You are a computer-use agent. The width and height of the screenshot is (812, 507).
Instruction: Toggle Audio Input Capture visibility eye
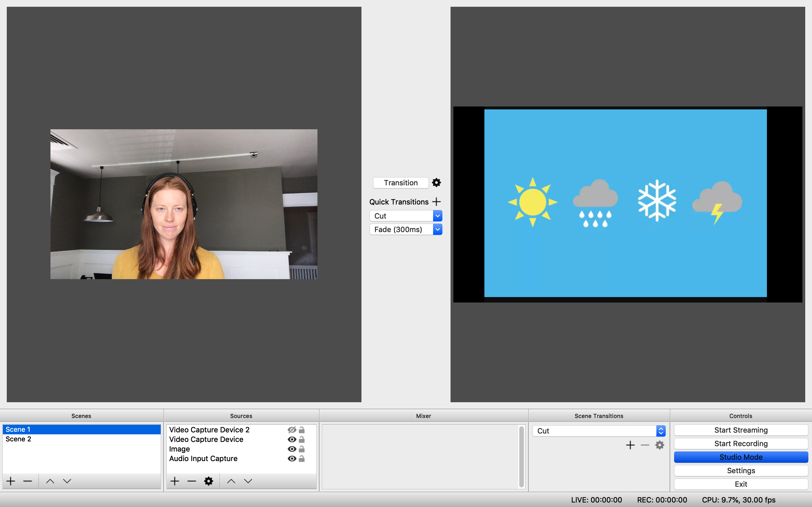pos(292,459)
